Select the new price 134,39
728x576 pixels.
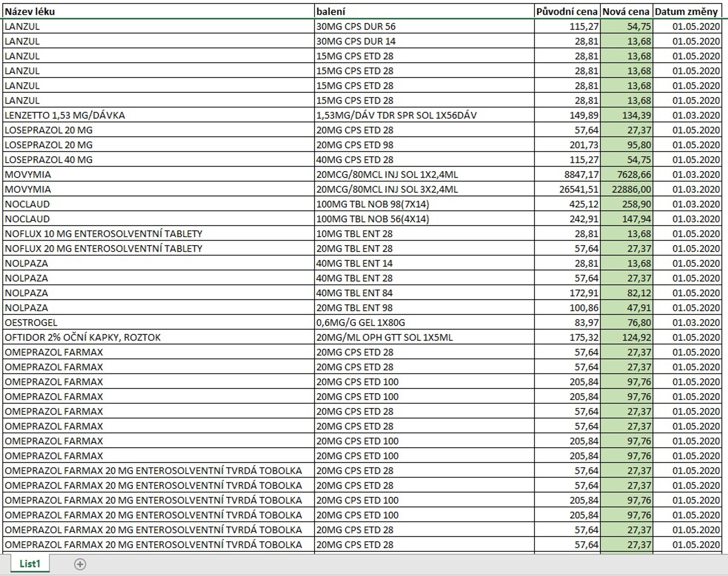pyautogui.click(x=627, y=115)
